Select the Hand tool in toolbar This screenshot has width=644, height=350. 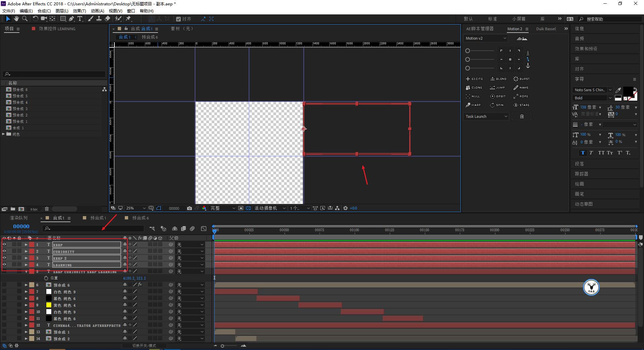pyautogui.click(x=16, y=19)
